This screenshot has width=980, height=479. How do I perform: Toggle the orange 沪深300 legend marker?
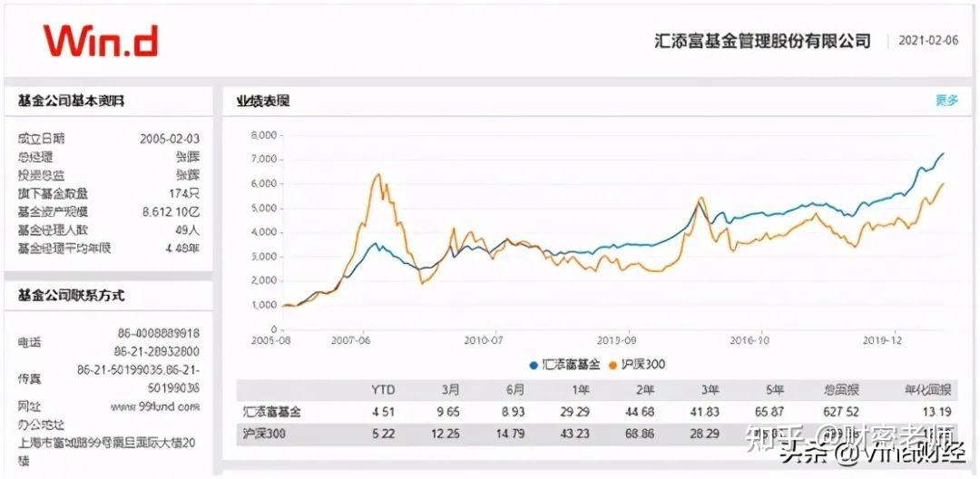pos(612,365)
